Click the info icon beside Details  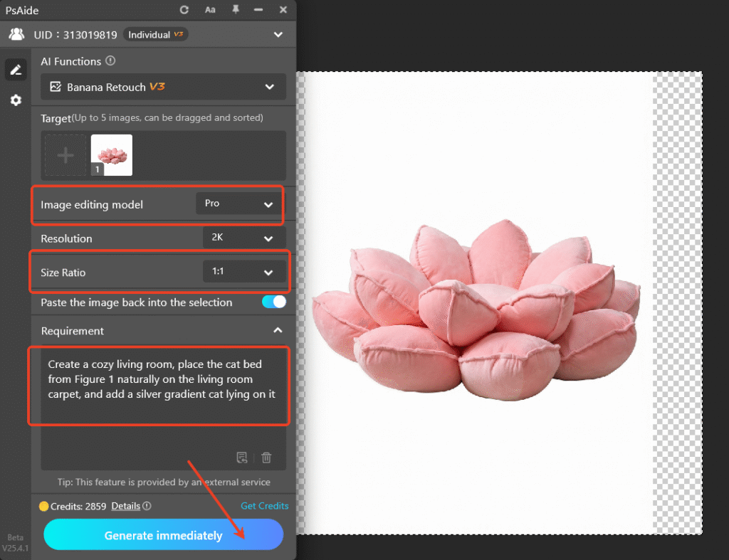(147, 506)
